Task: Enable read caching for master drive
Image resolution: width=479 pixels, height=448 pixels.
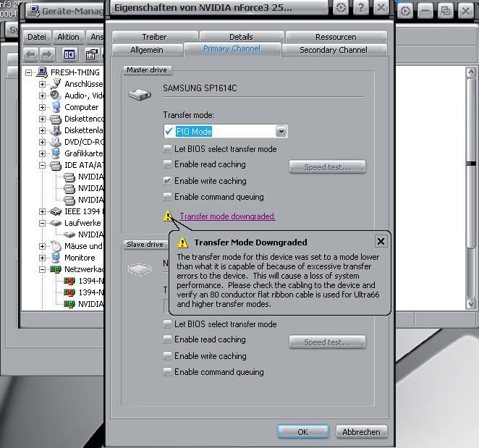Action: 167,164
